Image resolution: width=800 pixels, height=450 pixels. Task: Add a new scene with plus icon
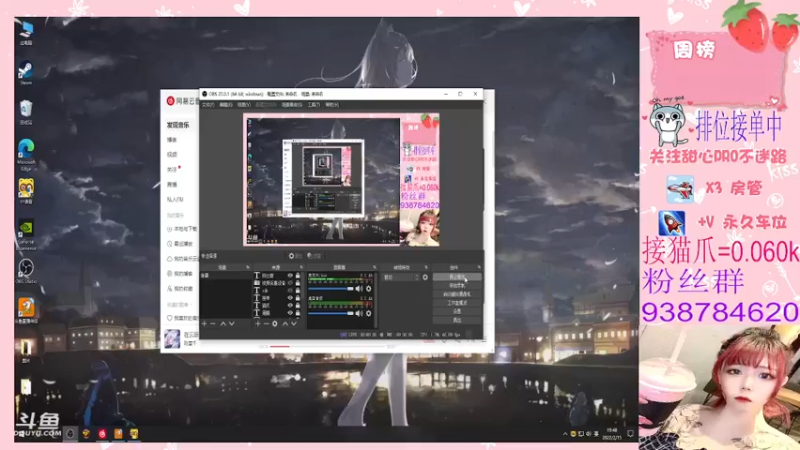(x=204, y=323)
